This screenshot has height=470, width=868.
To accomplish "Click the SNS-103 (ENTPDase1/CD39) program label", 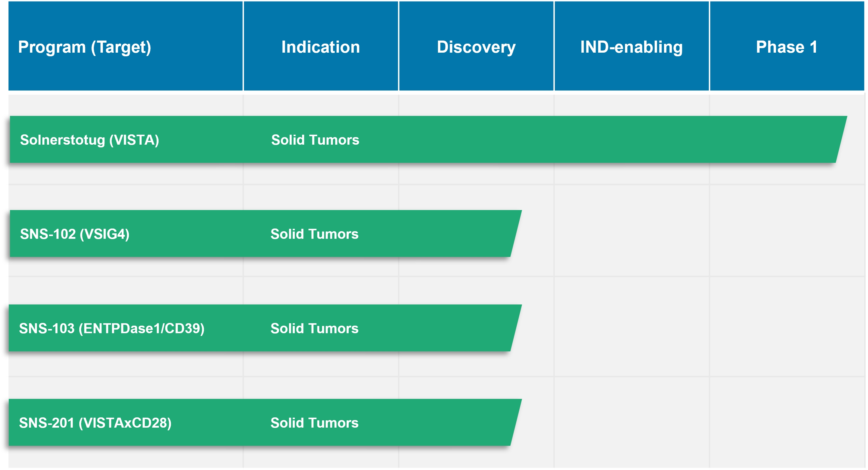I will [x=112, y=328].
